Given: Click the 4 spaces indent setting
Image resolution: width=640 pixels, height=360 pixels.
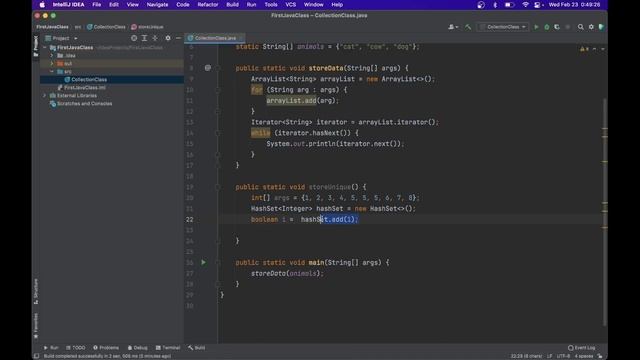Looking at the screenshot, I should click(584, 356).
